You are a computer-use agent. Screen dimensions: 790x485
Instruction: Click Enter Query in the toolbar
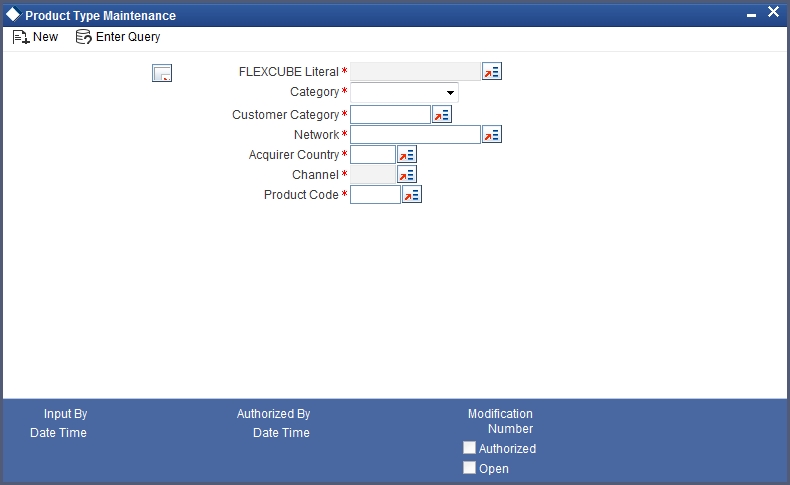coord(118,37)
